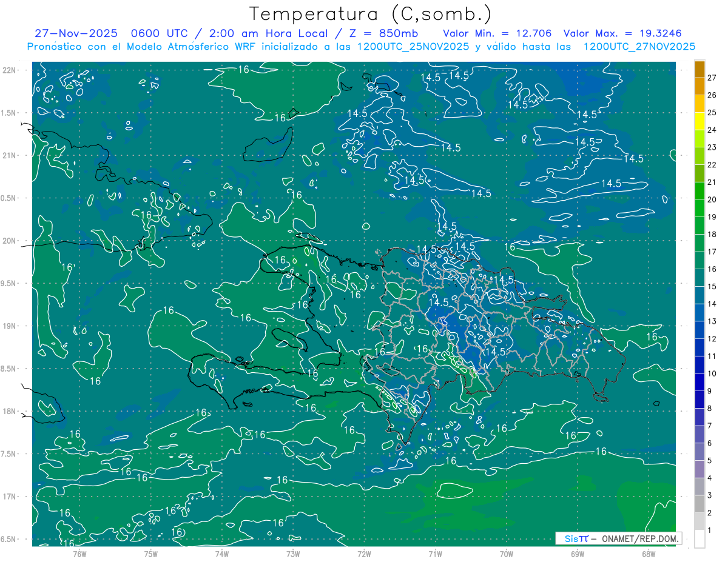The height and width of the screenshot is (562, 728).
Task: Click legend value 20
Action: [712, 199]
